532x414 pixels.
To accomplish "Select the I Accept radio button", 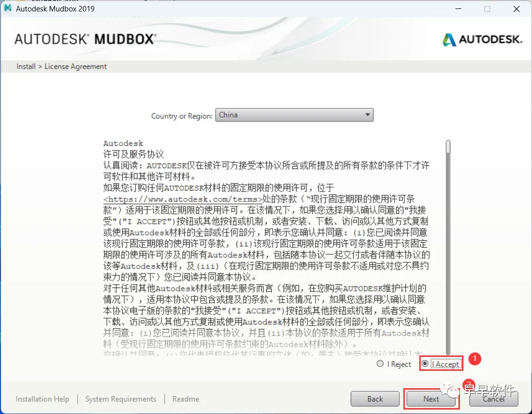I will 425,363.
